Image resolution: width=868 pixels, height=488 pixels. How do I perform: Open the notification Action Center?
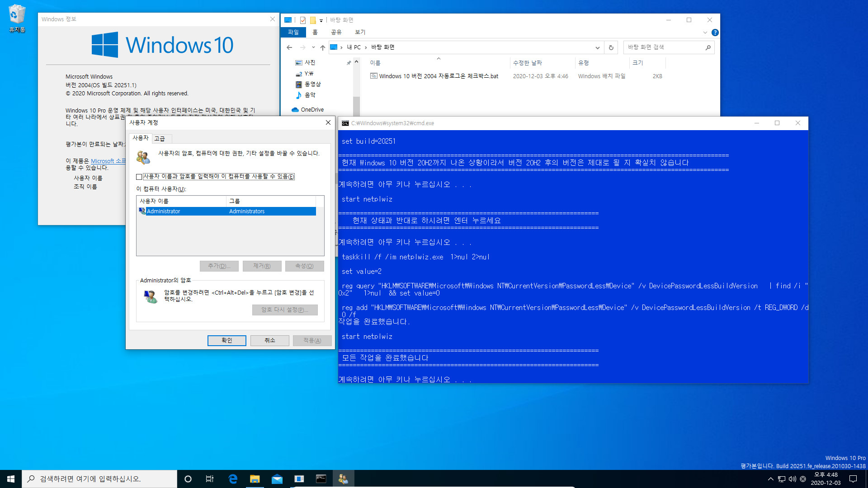[x=854, y=479]
